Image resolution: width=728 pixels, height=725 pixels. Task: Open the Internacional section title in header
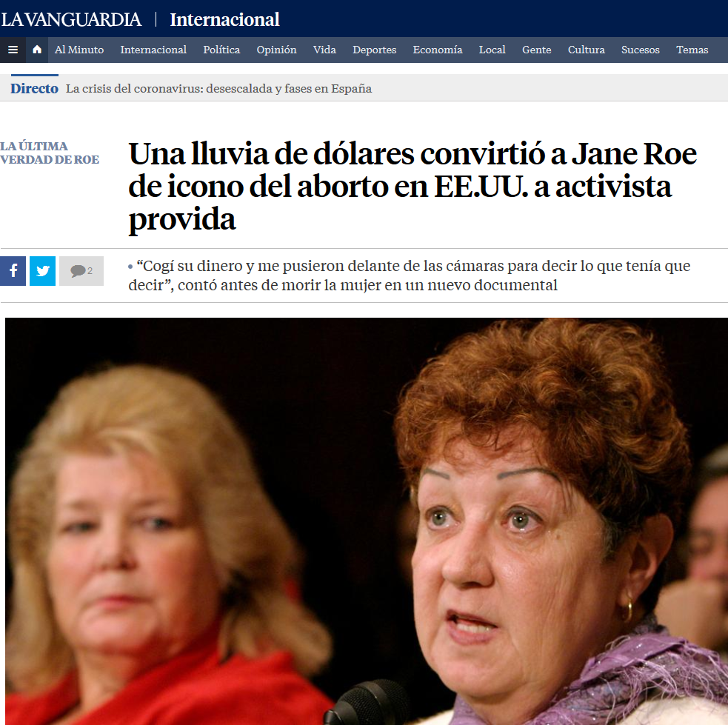(x=224, y=19)
